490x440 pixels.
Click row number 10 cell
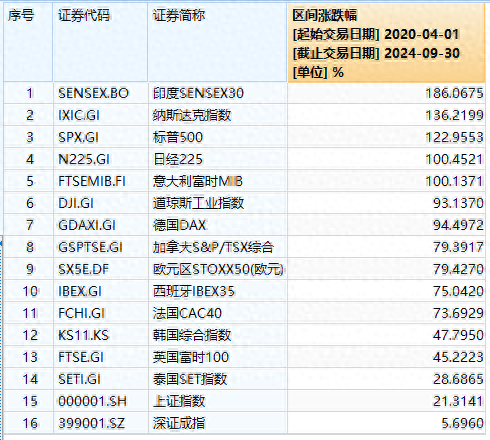(28, 291)
